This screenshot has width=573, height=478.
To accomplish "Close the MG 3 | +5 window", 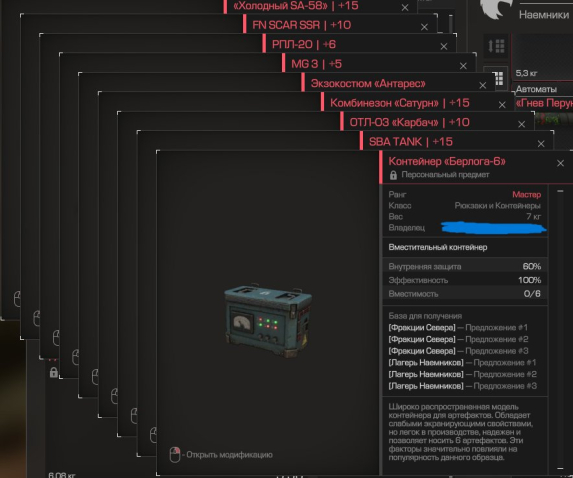I will tap(463, 66).
